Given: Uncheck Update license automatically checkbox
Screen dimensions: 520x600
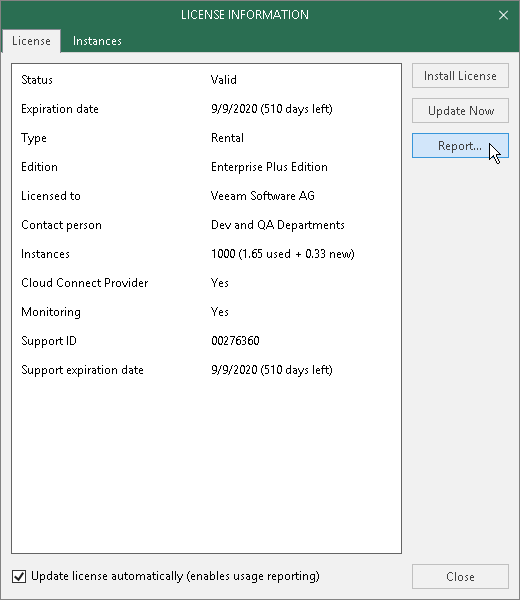Looking at the screenshot, I should (19, 576).
